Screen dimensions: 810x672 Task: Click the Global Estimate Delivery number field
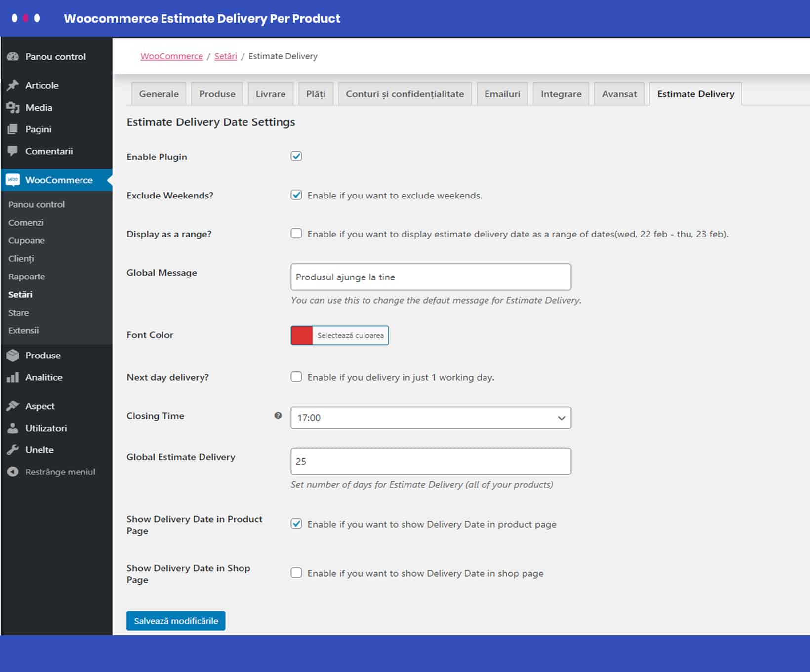coord(431,461)
